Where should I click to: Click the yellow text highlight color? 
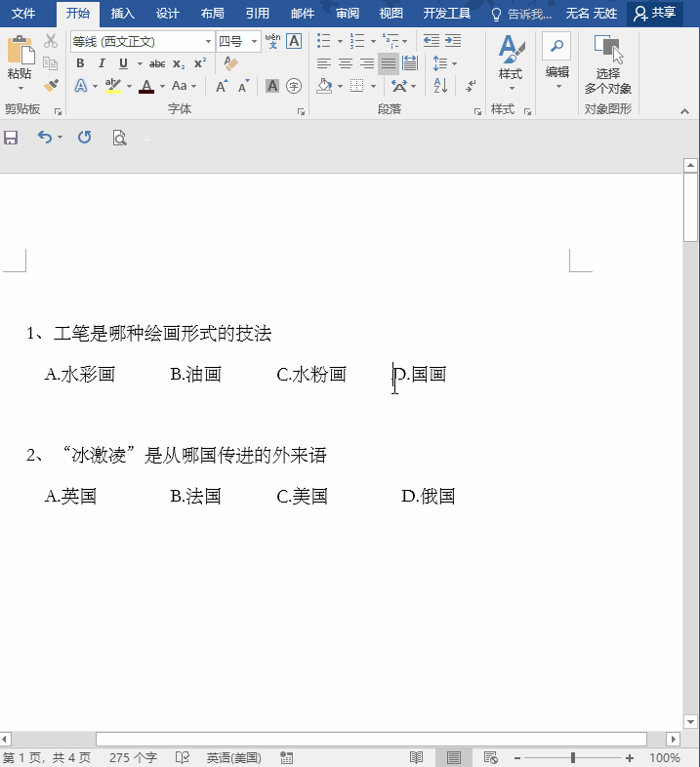click(113, 86)
